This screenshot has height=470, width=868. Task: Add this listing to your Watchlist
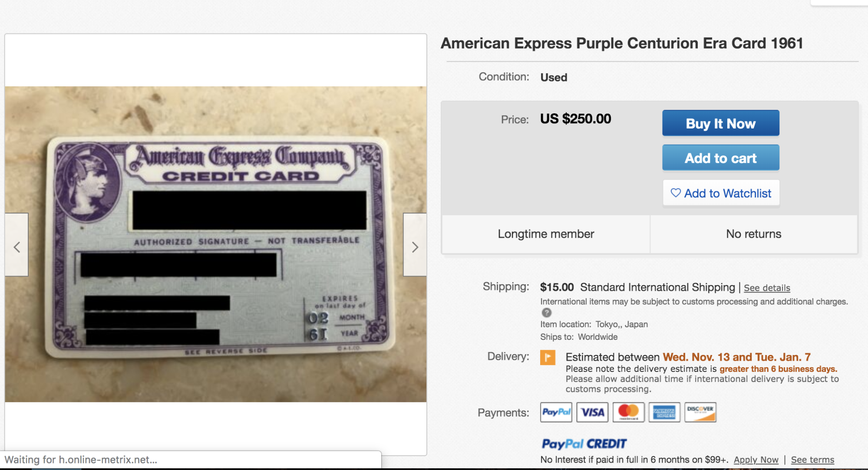click(727, 193)
